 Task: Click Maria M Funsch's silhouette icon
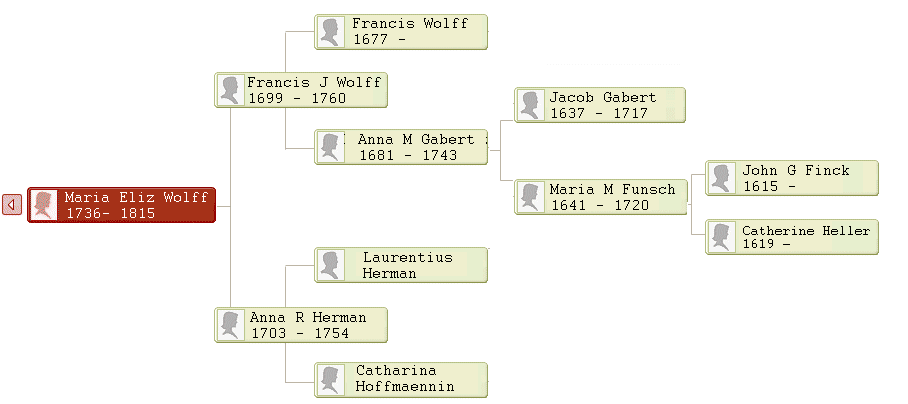tap(531, 197)
